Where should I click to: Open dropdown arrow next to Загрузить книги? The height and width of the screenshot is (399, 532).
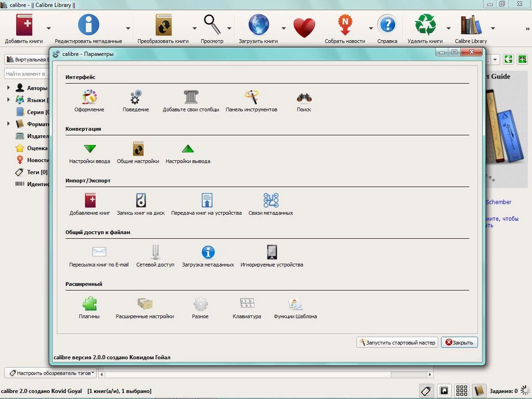(x=284, y=28)
